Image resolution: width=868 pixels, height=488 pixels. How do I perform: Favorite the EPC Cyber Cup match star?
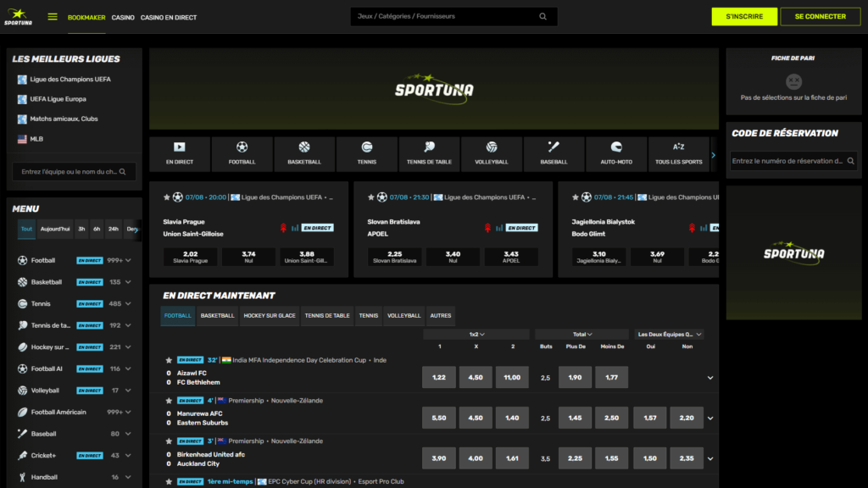tap(169, 481)
